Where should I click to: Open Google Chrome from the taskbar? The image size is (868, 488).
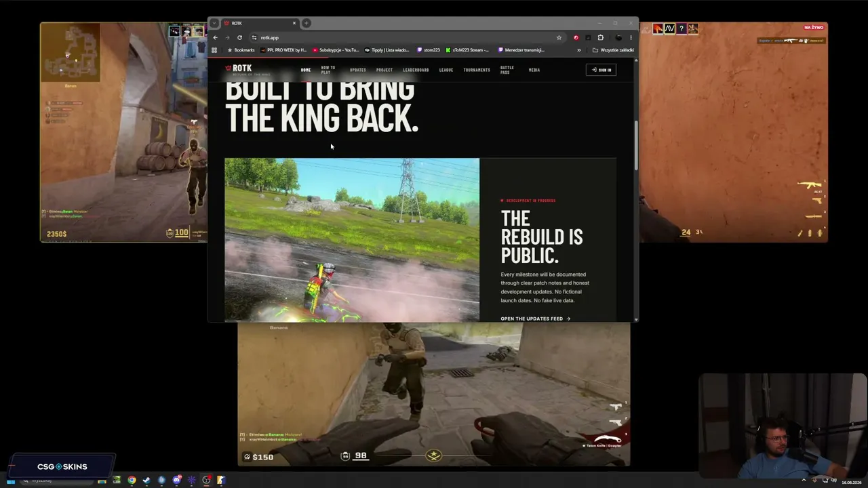(x=132, y=481)
